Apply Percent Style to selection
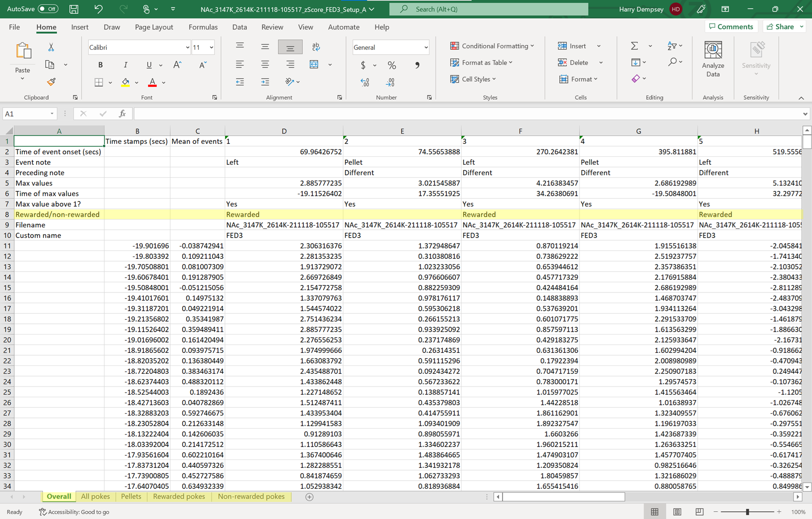This screenshot has height=519, width=812. pos(392,65)
